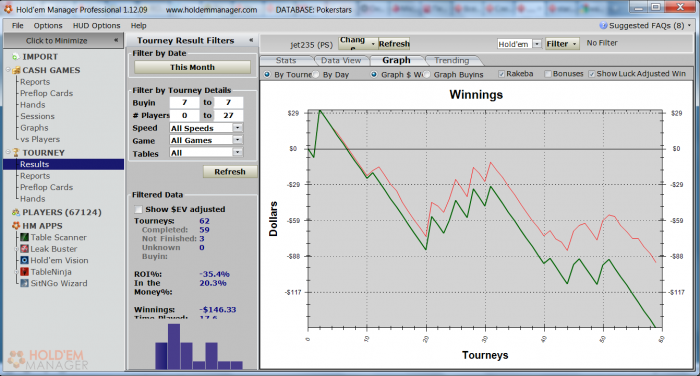
Task: Collapse the TOURNEY tree node
Action: (8, 152)
